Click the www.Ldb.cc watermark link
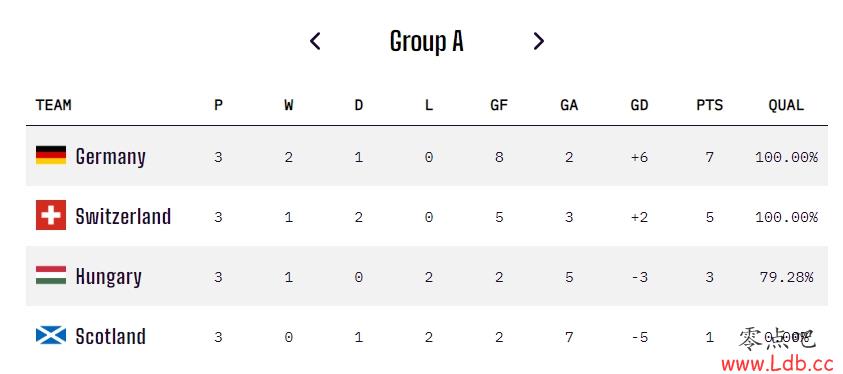 (777, 364)
